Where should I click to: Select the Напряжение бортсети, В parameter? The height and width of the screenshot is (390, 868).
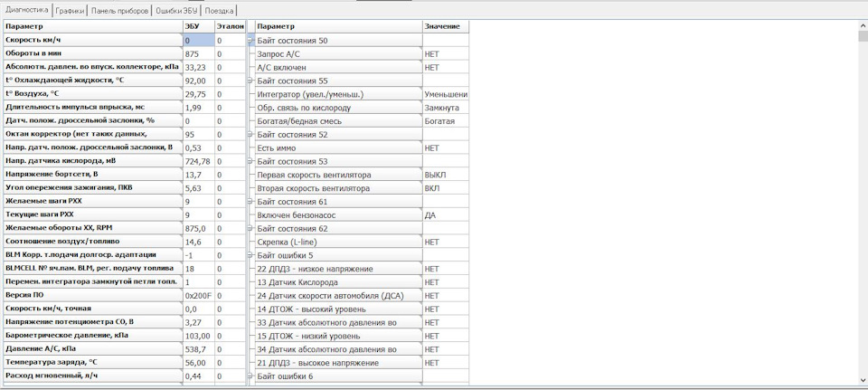(93, 175)
